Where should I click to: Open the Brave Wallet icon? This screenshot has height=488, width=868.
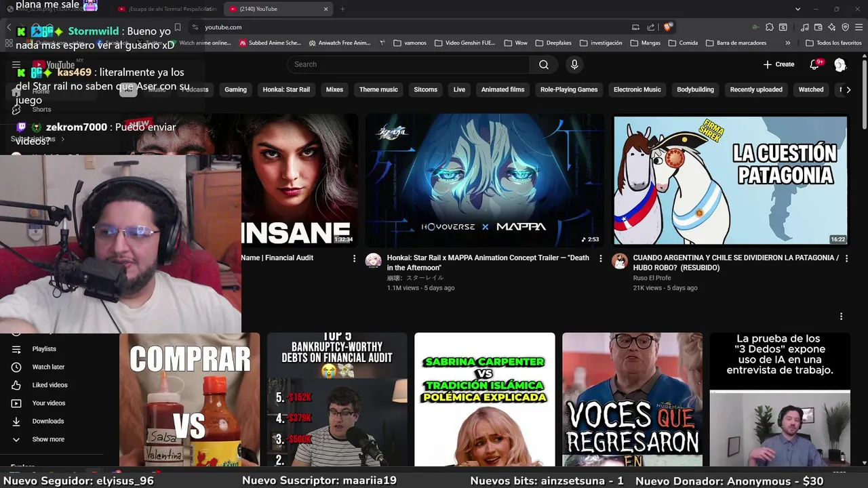tap(818, 27)
